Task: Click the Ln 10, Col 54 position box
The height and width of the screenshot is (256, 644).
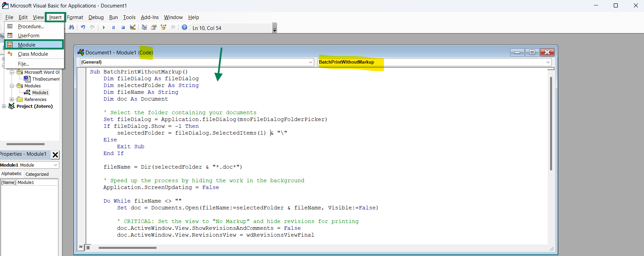Action: click(x=231, y=28)
